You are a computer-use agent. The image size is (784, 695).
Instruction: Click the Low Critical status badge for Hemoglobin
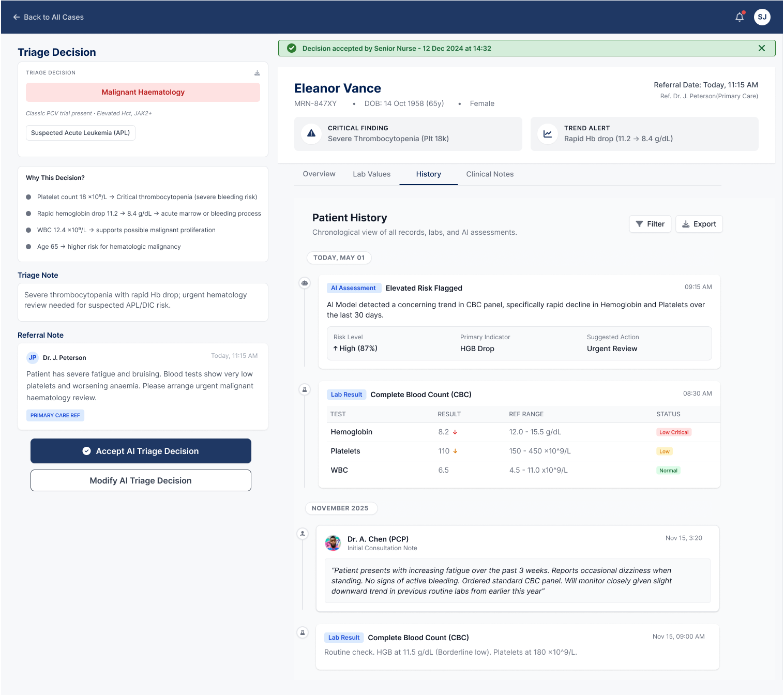pyautogui.click(x=674, y=432)
